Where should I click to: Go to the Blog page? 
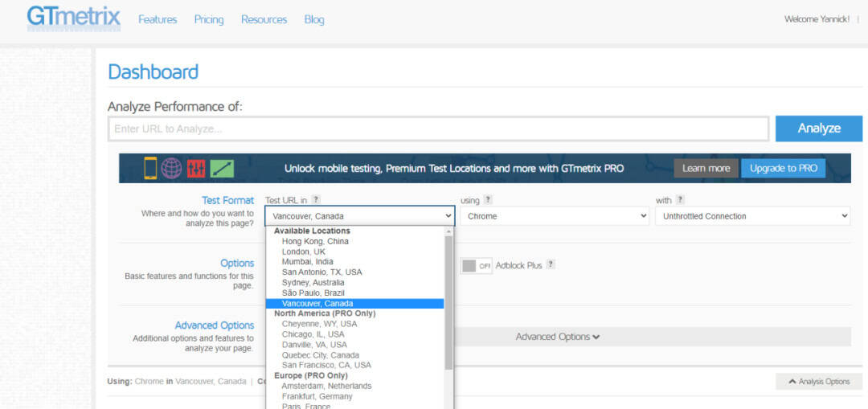314,20
